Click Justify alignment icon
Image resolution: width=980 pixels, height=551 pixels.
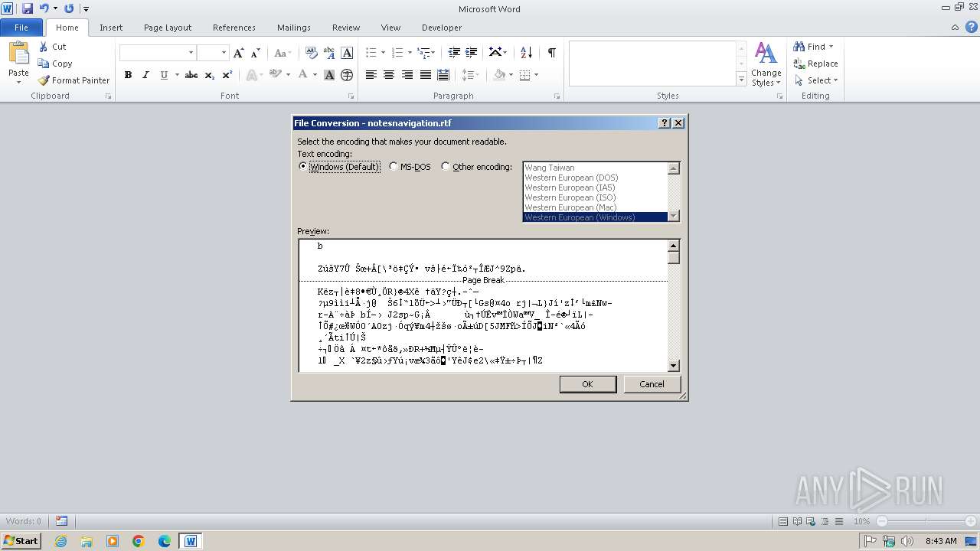(x=425, y=75)
